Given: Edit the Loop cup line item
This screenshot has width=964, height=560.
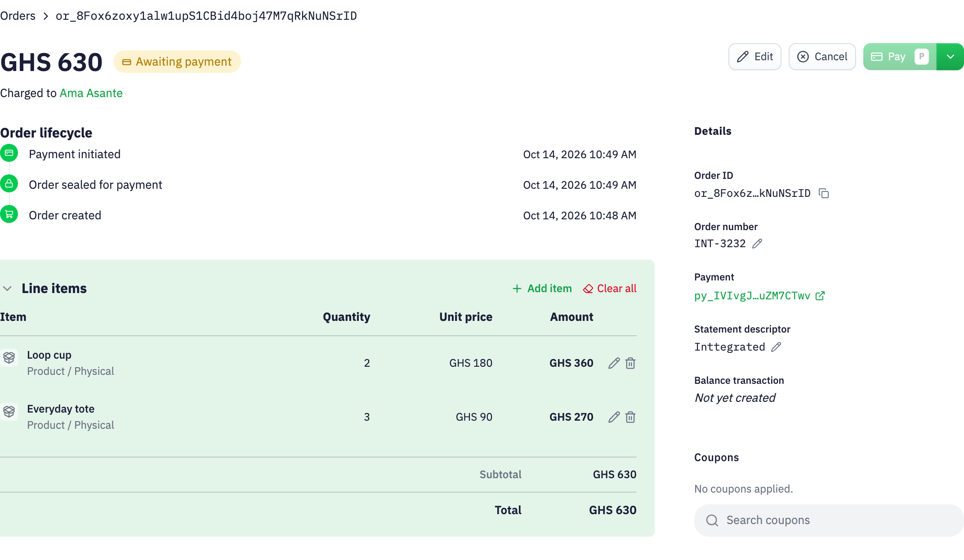Looking at the screenshot, I should [614, 363].
